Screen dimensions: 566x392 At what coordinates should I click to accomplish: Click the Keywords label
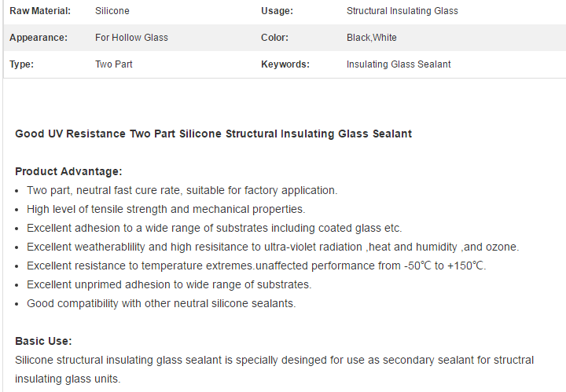[x=285, y=64]
